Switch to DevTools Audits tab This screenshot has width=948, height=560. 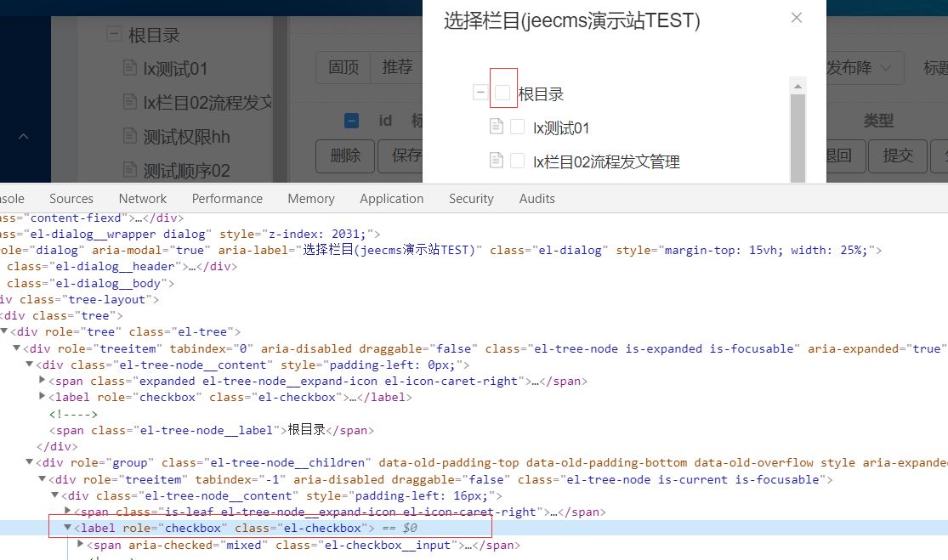click(536, 199)
